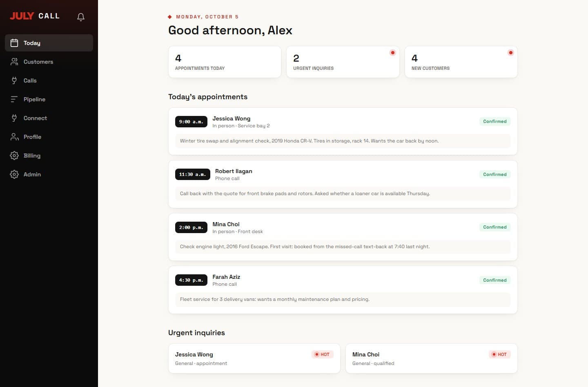Open Jessica Wong's 9:00 a.m. appointment

(x=343, y=131)
